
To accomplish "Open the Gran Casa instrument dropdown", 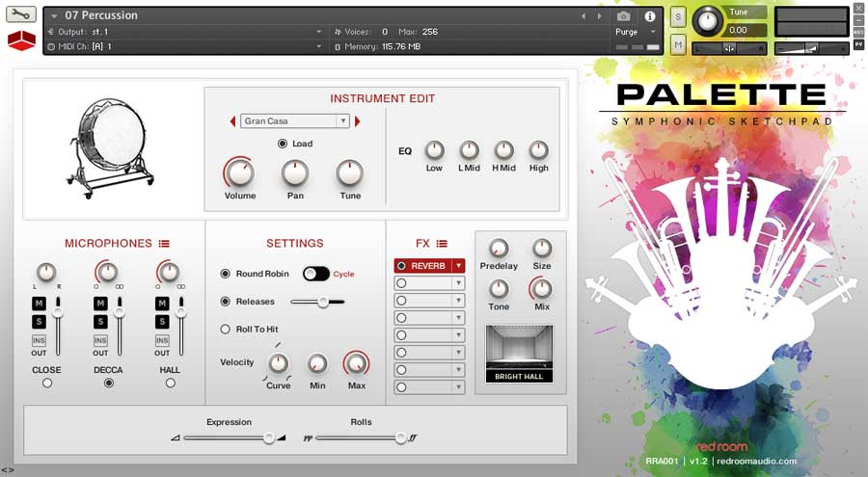I will 295,121.
